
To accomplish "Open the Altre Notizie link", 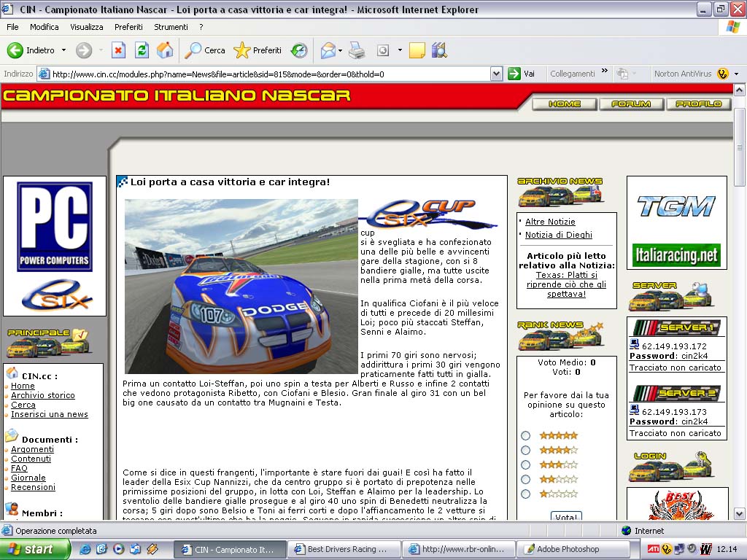I will coord(550,222).
